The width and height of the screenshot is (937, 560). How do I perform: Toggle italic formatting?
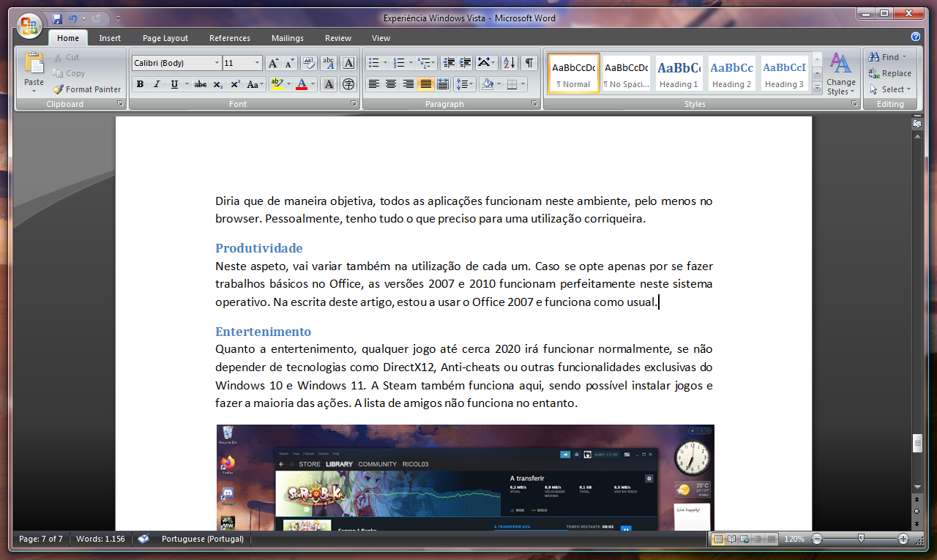pos(156,84)
